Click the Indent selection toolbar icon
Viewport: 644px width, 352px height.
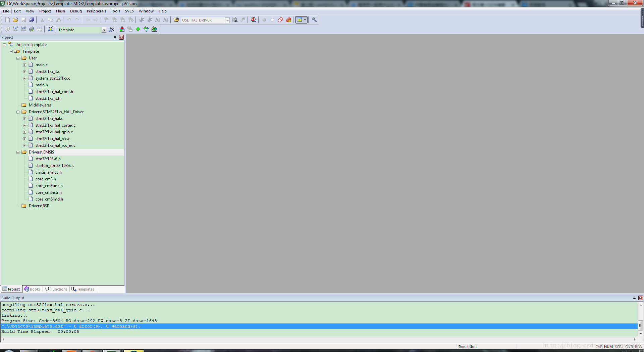[142, 20]
